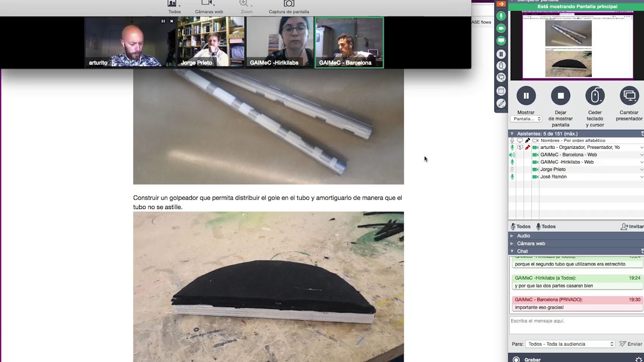The height and width of the screenshot is (362, 644).
Task: Toggle GAIMeC - Barcelona speaker icon
Action: coord(512,155)
